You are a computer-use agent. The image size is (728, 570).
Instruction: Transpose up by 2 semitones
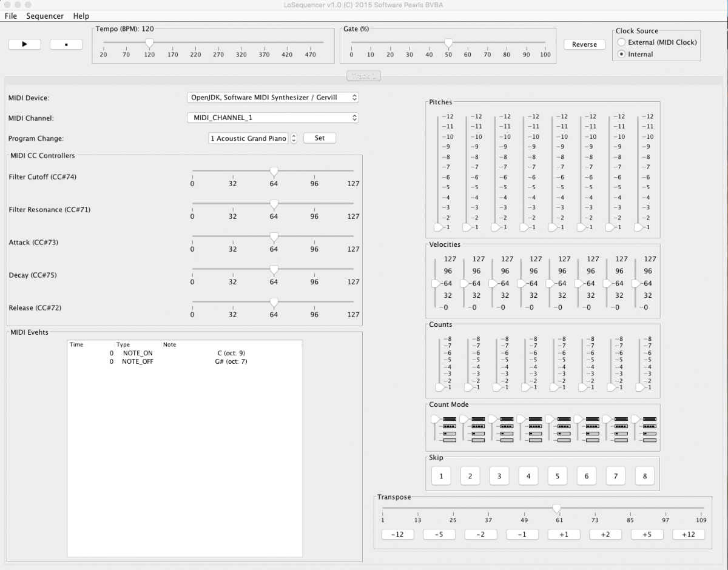coord(605,534)
